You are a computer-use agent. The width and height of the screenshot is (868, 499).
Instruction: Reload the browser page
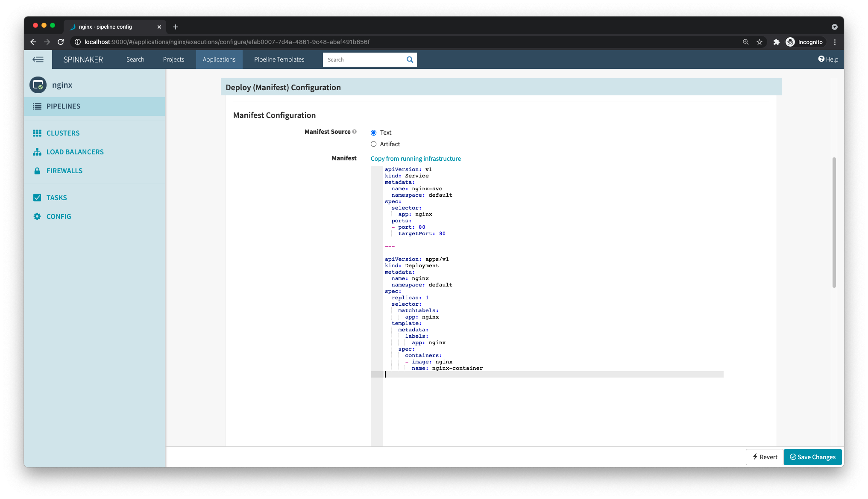tap(61, 42)
